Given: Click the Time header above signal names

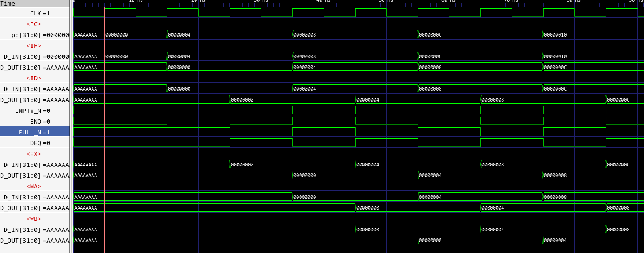Looking at the screenshot, I should 8,3.
